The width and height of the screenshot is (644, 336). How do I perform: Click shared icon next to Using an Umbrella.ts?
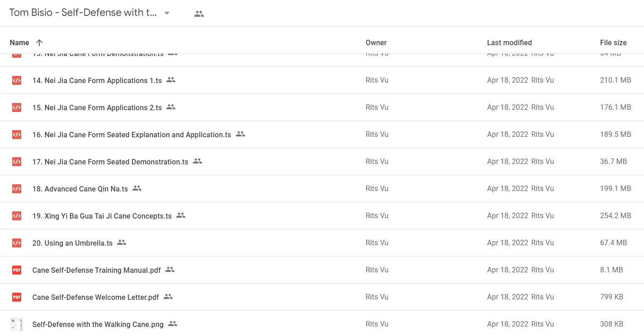click(x=122, y=243)
